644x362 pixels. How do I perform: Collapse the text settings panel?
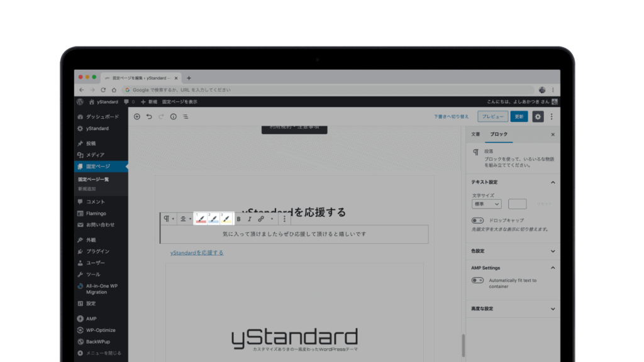click(x=513, y=182)
